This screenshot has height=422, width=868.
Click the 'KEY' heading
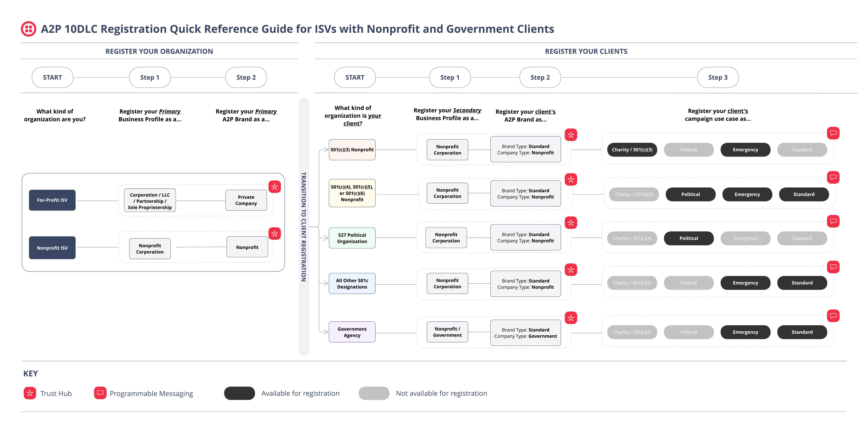(x=30, y=373)
